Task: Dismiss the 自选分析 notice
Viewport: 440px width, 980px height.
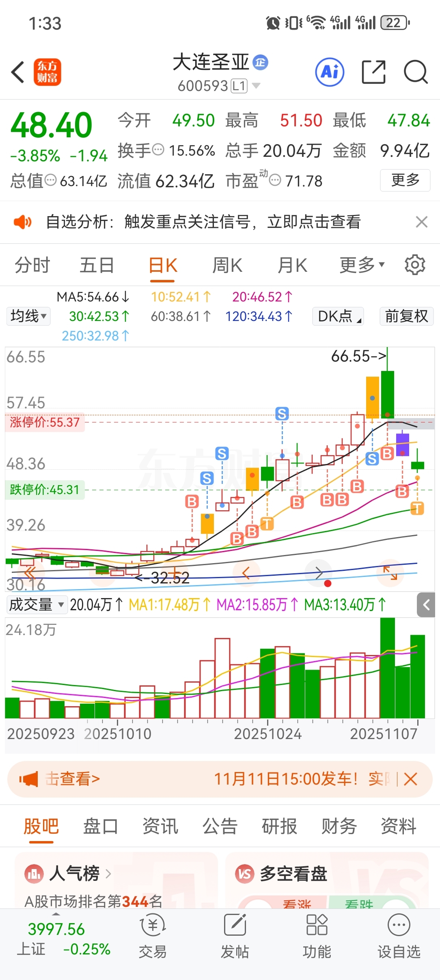Action: (x=422, y=222)
